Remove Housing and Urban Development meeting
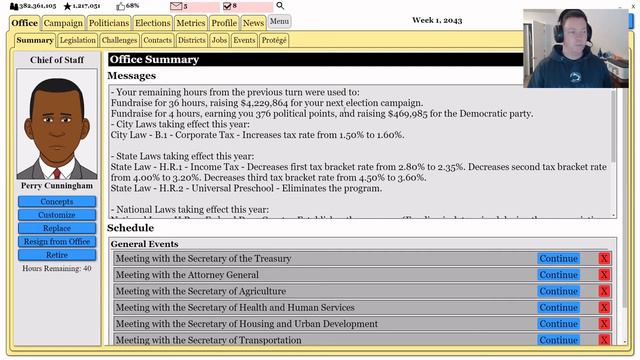Screen dimensions: 640x360 point(604,324)
